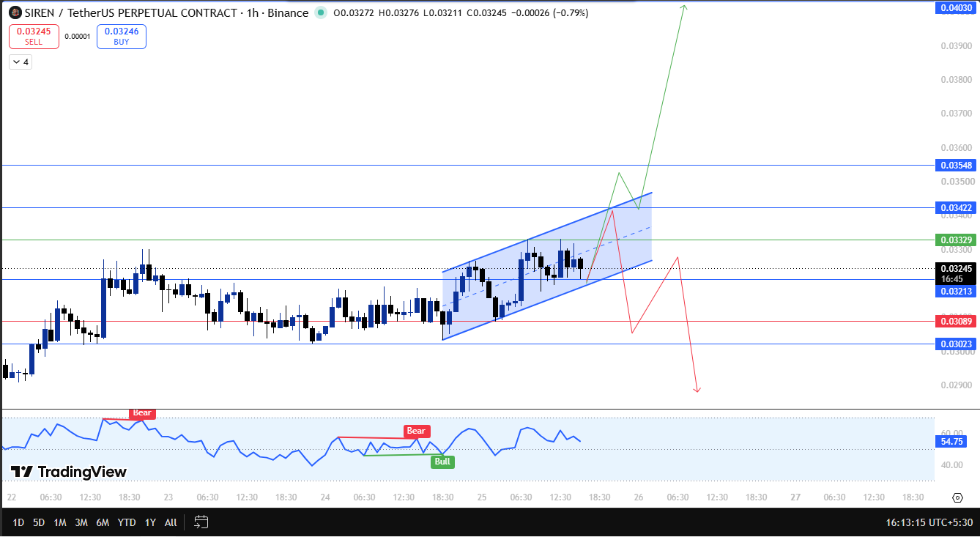Open the date range calendar icon
The image size is (980, 537).
tap(201, 522)
